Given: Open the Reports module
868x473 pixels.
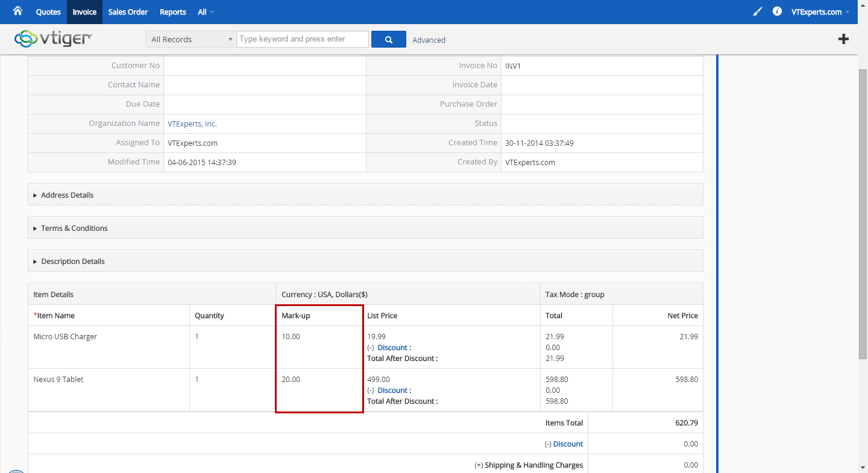Looking at the screenshot, I should [x=173, y=12].
